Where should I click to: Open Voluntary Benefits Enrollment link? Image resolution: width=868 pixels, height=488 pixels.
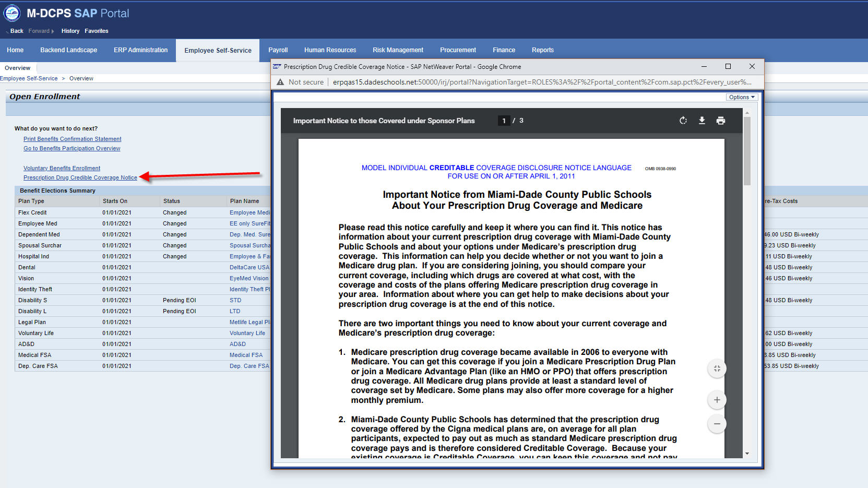tap(62, 168)
